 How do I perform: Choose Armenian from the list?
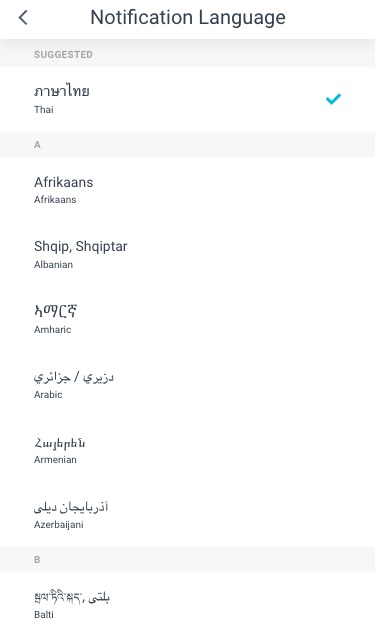pos(188,450)
